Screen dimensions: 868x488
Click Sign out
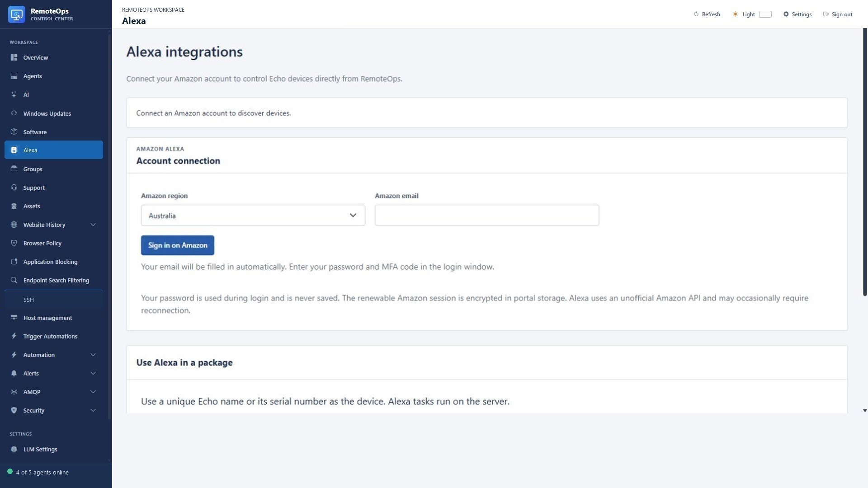click(838, 14)
